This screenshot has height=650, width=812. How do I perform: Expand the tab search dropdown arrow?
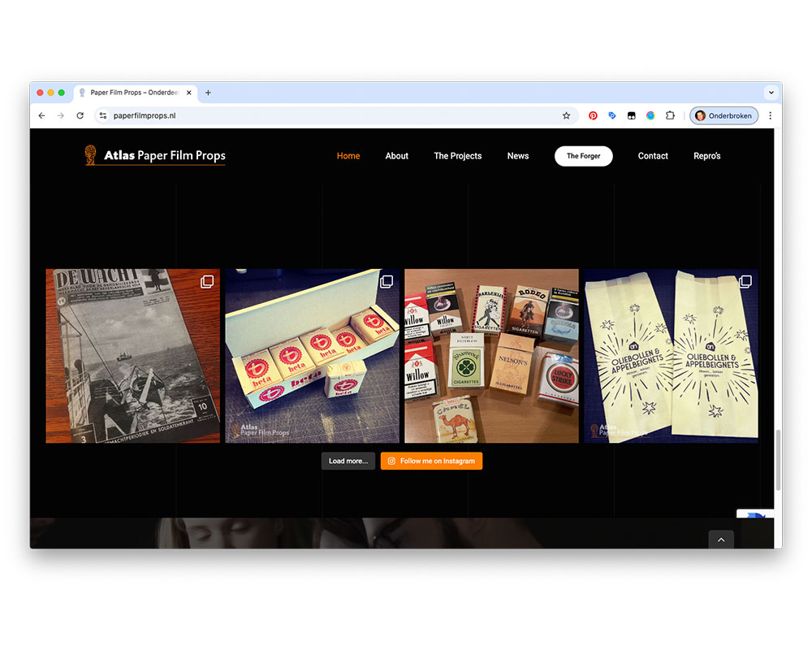point(771,93)
